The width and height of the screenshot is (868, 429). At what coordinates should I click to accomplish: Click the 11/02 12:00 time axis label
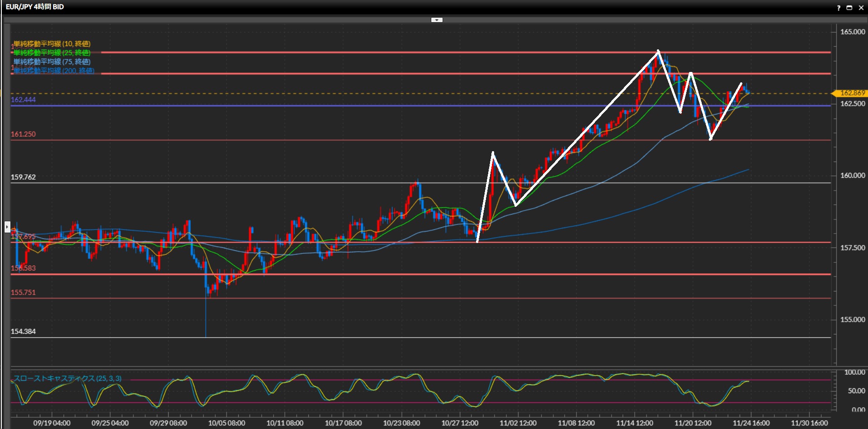click(518, 423)
